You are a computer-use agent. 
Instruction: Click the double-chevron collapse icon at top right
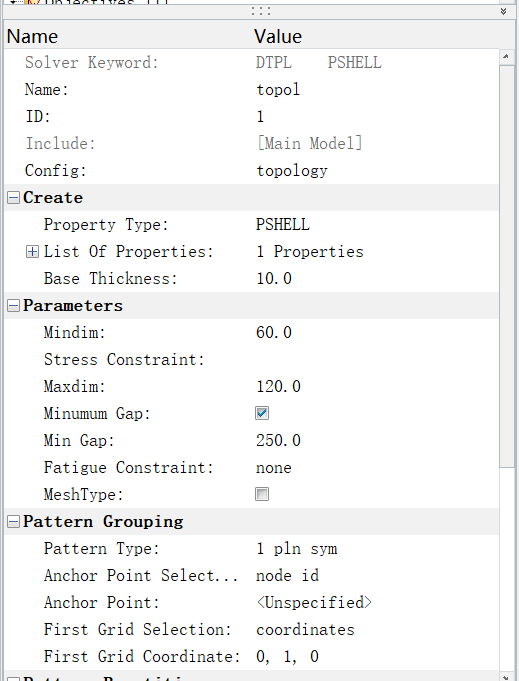[503, 11]
